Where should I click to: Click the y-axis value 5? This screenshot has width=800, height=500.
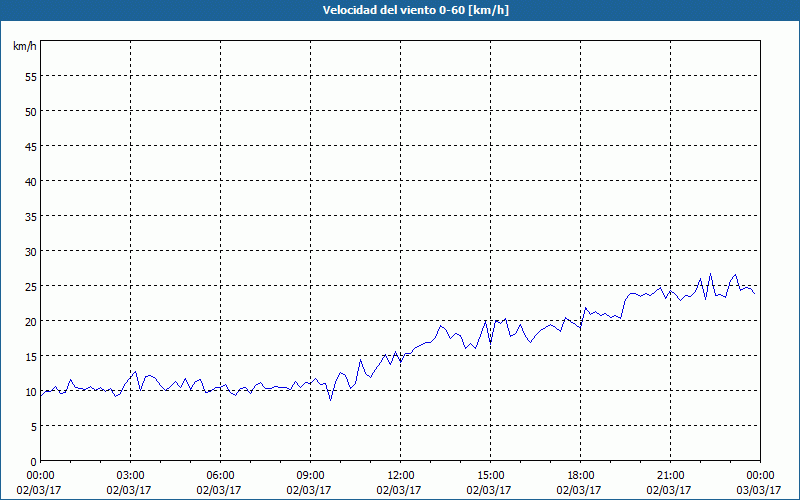34,427
